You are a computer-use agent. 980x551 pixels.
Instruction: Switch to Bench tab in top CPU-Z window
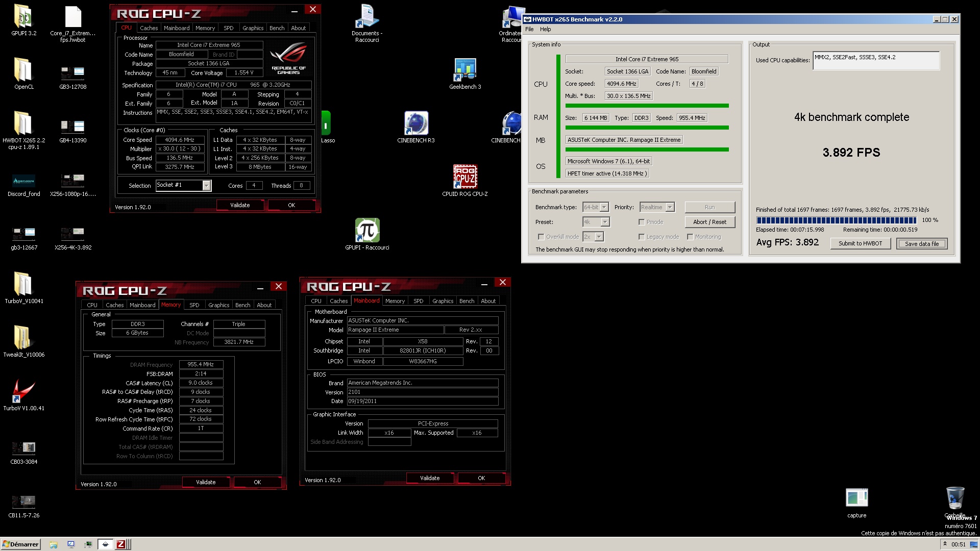tap(277, 28)
